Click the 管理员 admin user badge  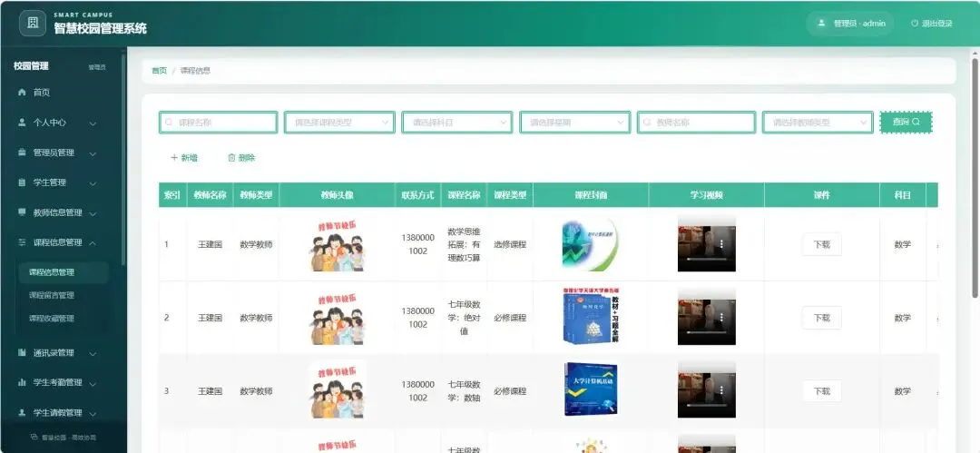851,24
